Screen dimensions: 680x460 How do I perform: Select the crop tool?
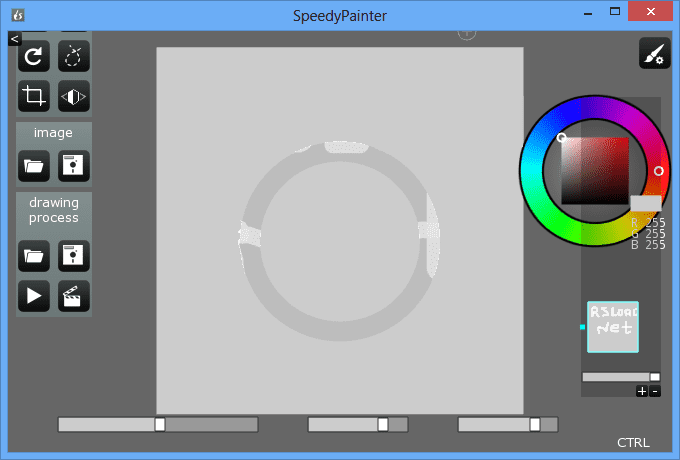tap(34, 96)
